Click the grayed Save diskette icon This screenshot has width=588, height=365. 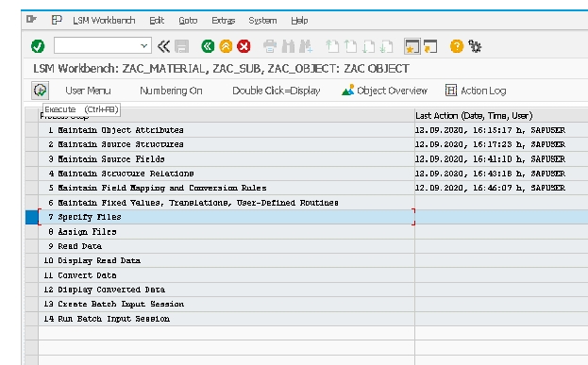(x=182, y=46)
